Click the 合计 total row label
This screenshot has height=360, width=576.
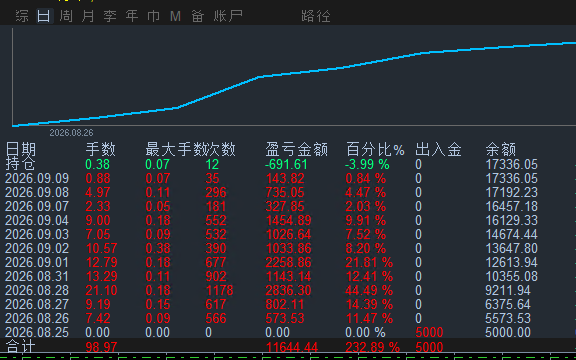tap(20, 346)
